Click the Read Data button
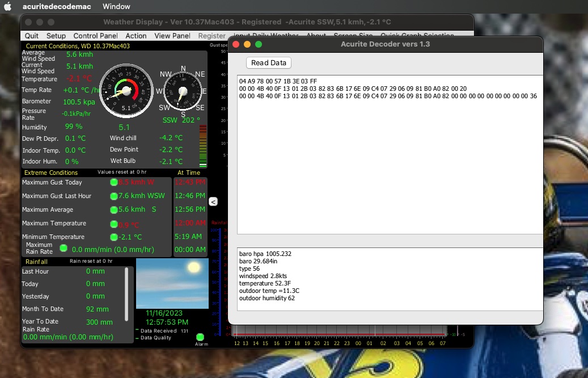The image size is (588, 378). pyautogui.click(x=269, y=62)
